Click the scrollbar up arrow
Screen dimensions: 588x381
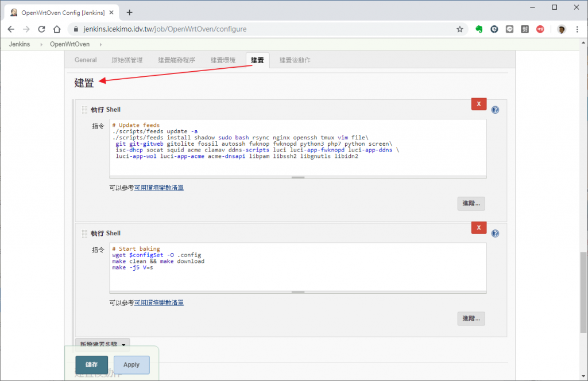point(583,42)
